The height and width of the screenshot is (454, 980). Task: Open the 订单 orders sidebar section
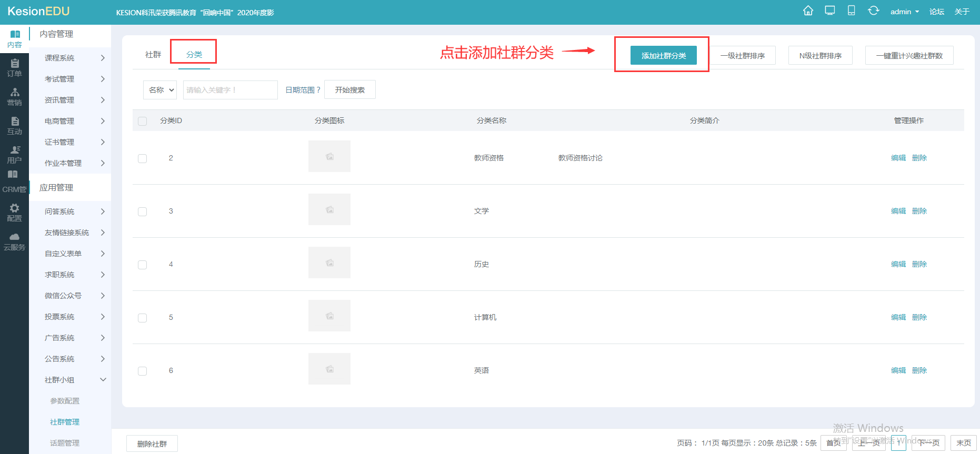(x=14, y=68)
